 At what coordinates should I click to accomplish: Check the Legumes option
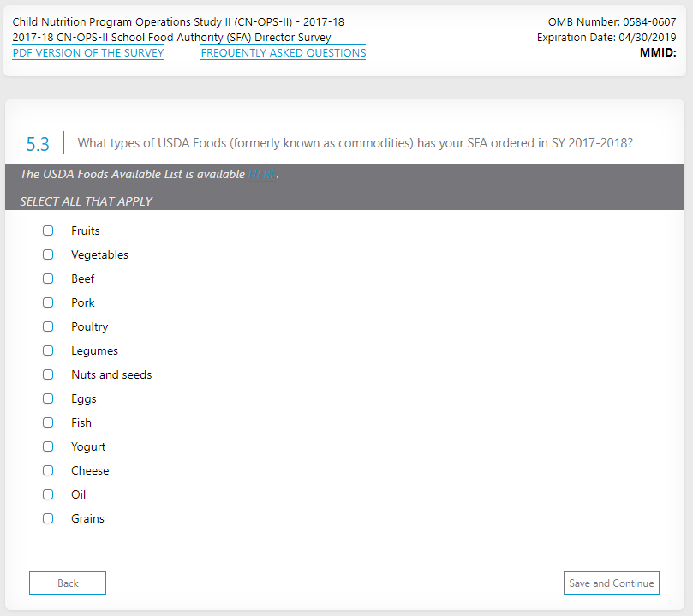coord(48,350)
